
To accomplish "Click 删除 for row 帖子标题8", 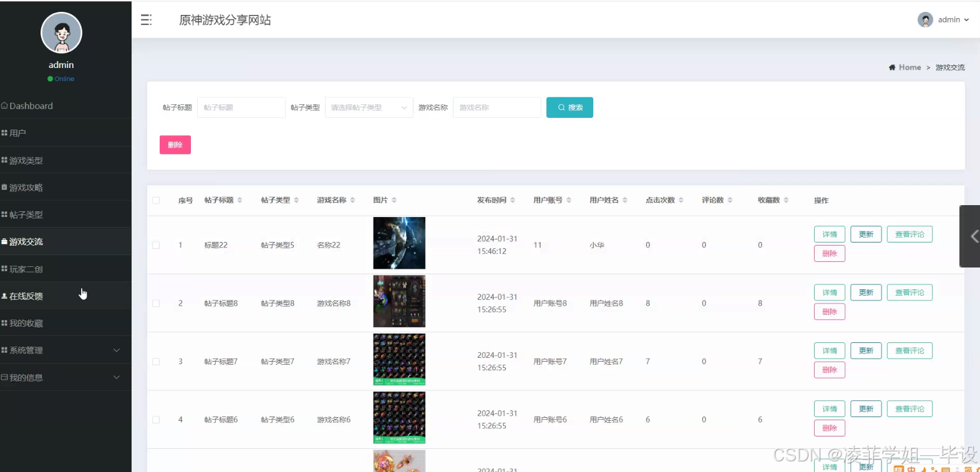I will coord(830,312).
